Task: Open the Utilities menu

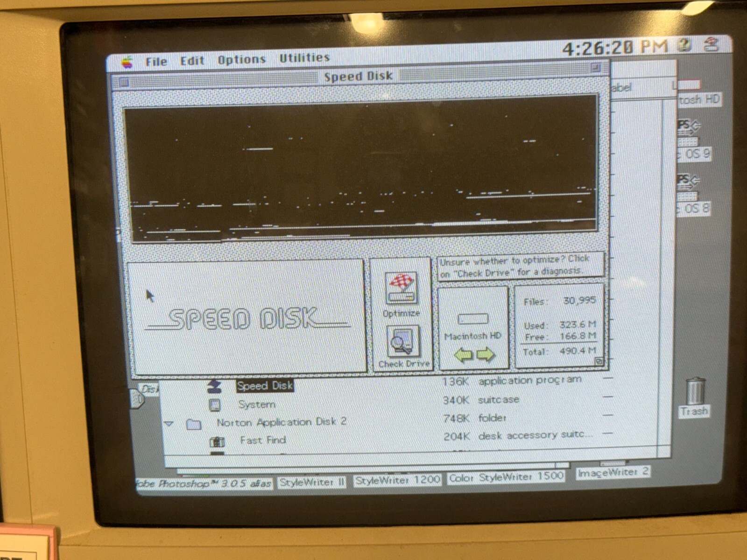Action: 304,58
